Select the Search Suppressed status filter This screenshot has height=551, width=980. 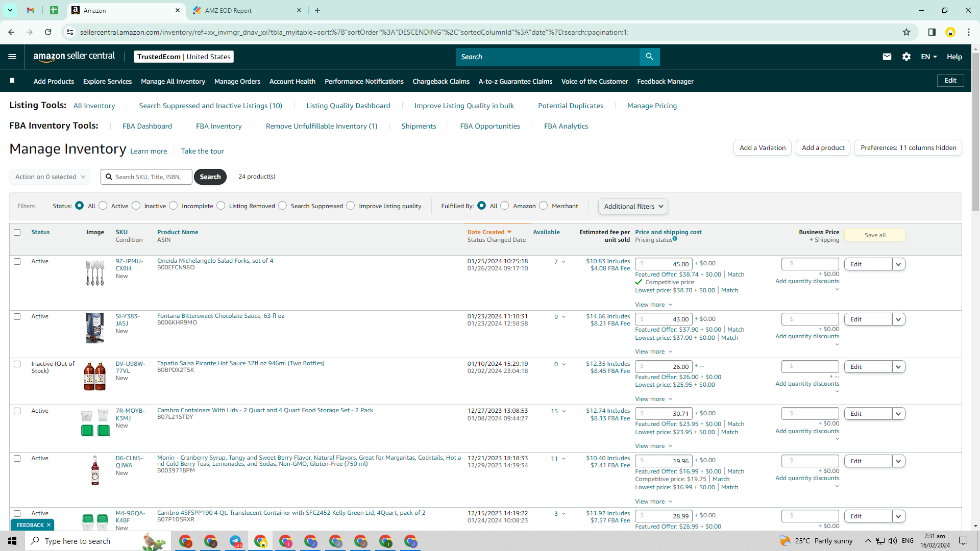283,206
